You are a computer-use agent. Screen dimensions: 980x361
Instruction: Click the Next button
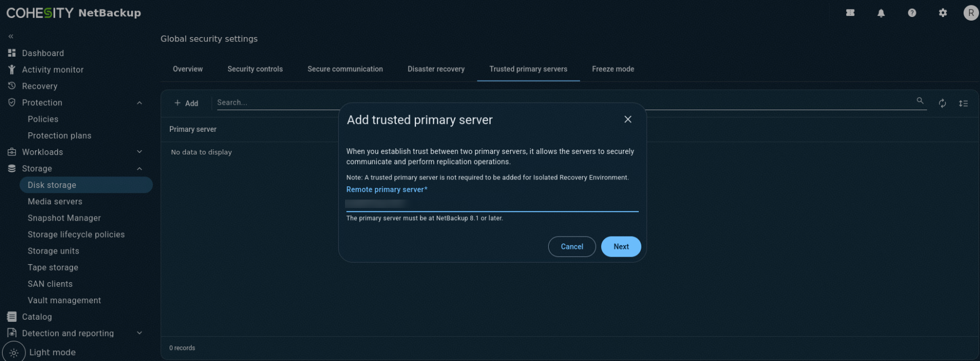[x=621, y=247]
